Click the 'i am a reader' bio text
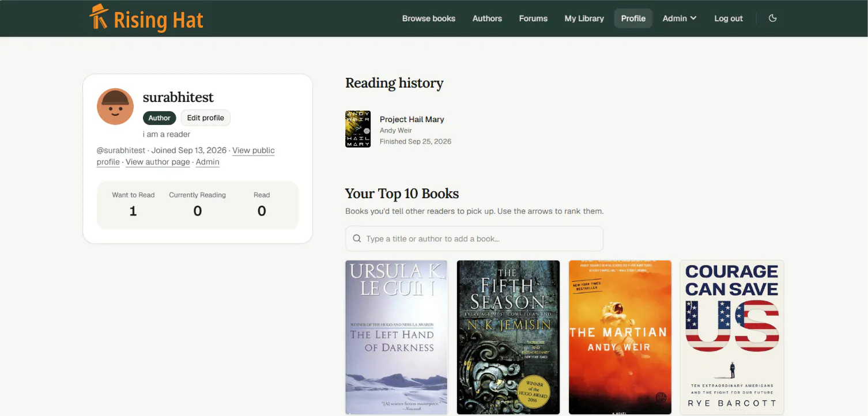The image size is (868, 416). (167, 134)
